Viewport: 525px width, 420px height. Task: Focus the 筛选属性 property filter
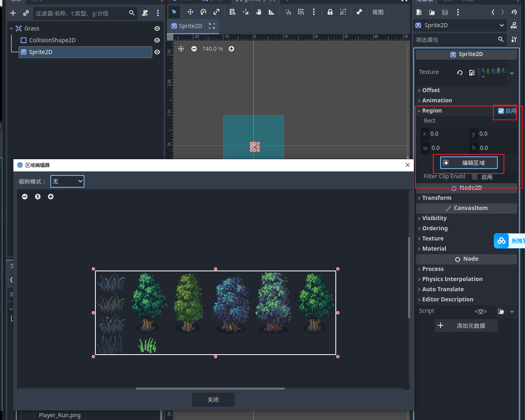point(460,39)
